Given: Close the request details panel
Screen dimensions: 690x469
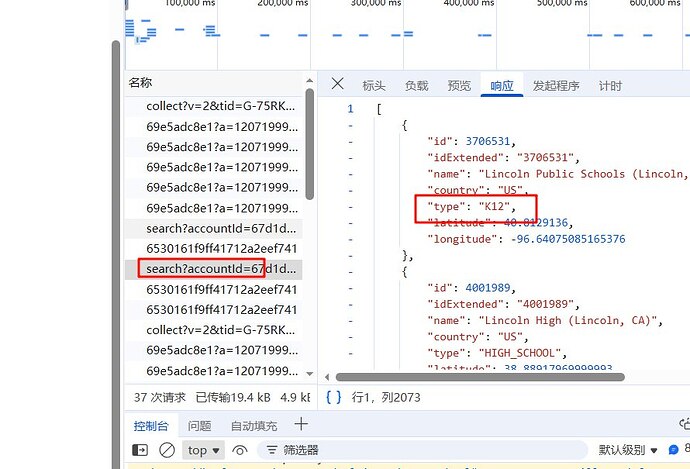Looking at the screenshot, I should point(337,83).
